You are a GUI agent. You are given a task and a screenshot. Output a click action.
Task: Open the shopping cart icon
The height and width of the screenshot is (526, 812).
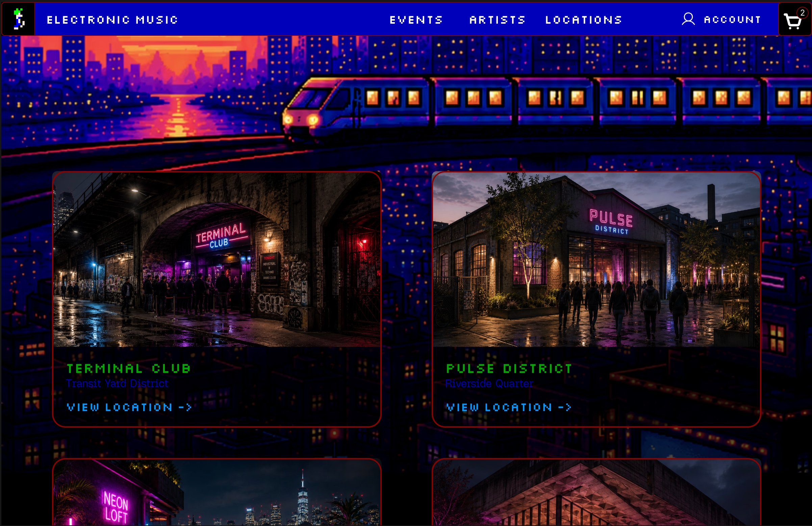[x=793, y=21]
